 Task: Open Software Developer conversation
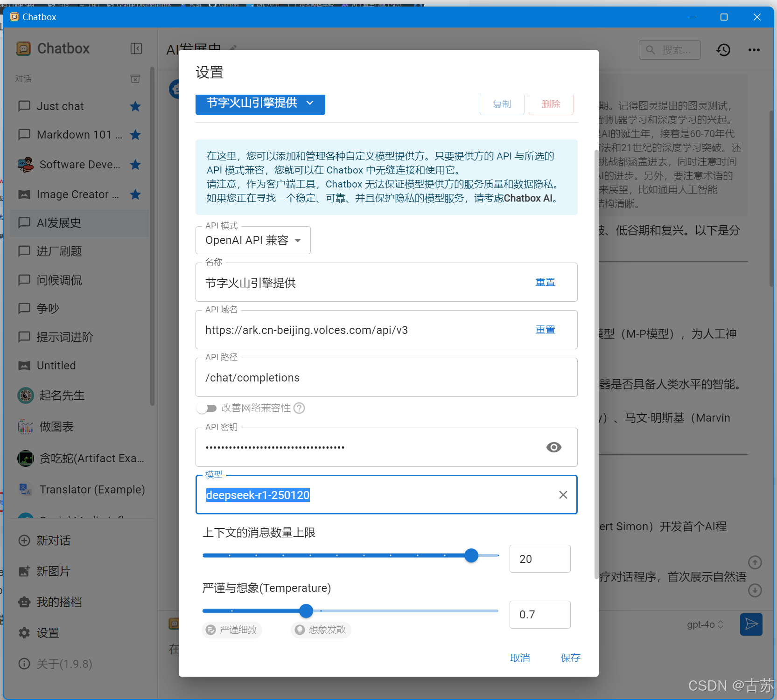pos(79,165)
